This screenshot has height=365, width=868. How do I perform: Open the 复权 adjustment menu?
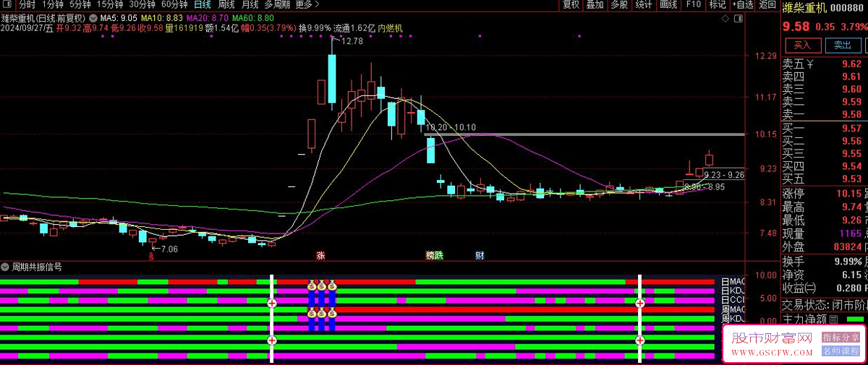pyautogui.click(x=571, y=5)
